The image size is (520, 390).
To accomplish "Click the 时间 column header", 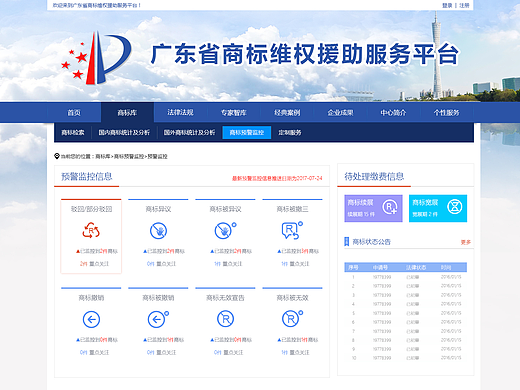I will 446,267.
